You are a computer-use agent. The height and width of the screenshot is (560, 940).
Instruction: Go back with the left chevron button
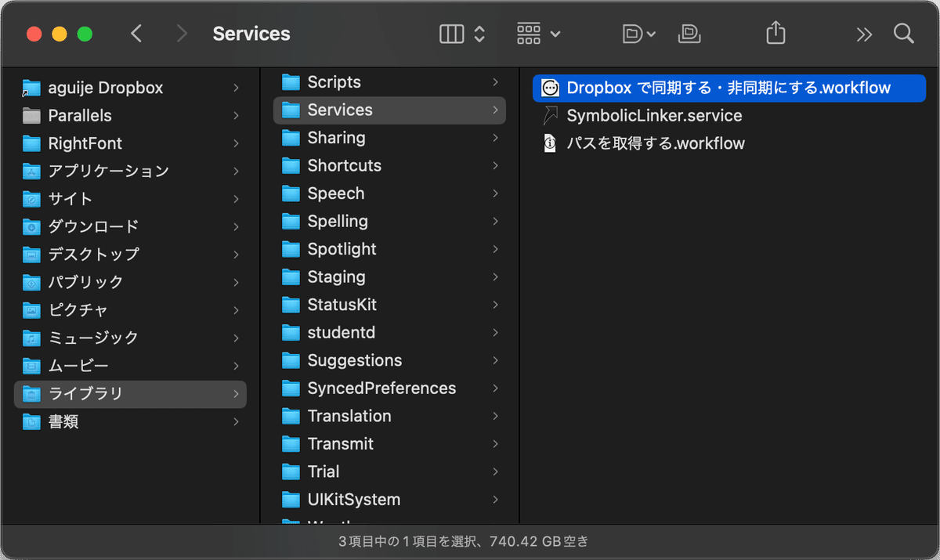tap(136, 34)
